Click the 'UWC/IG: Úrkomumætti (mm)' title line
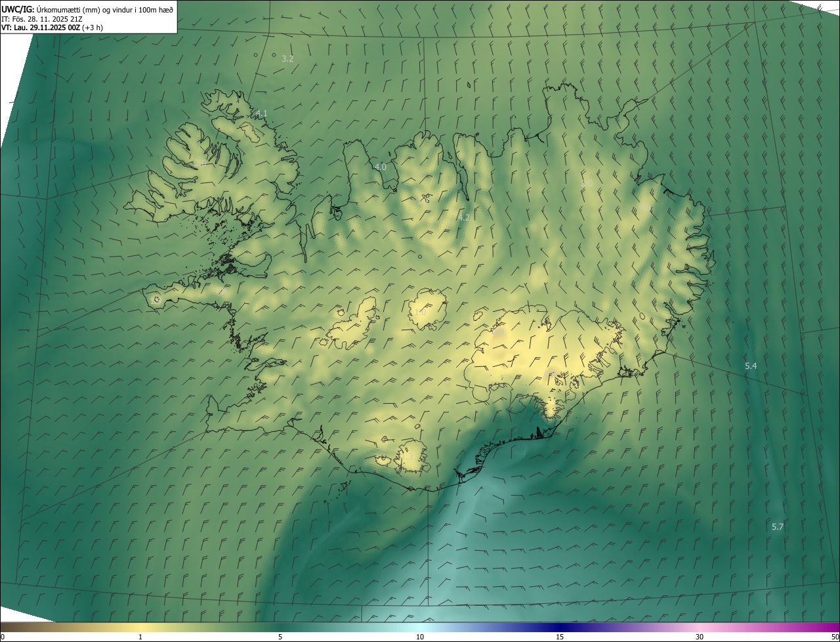The width and height of the screenshot is (840, 642). pos(87,9)
